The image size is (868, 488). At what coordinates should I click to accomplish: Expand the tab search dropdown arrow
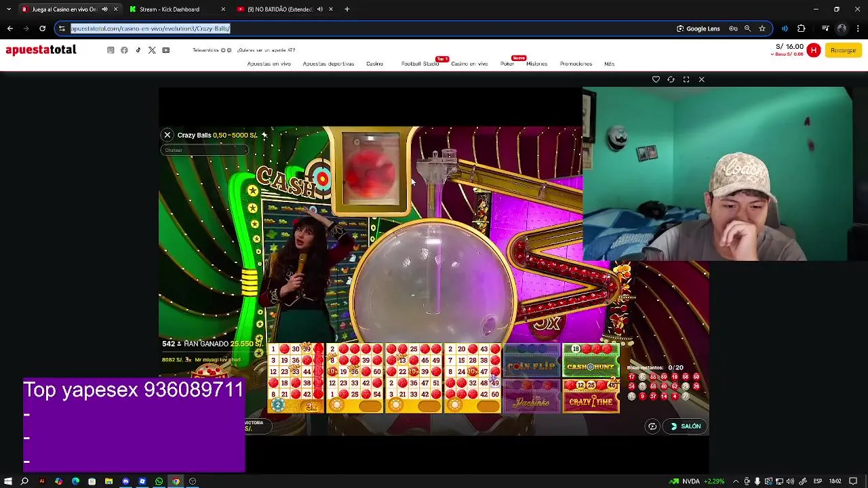pyautogui.click(x=8, y=9)
